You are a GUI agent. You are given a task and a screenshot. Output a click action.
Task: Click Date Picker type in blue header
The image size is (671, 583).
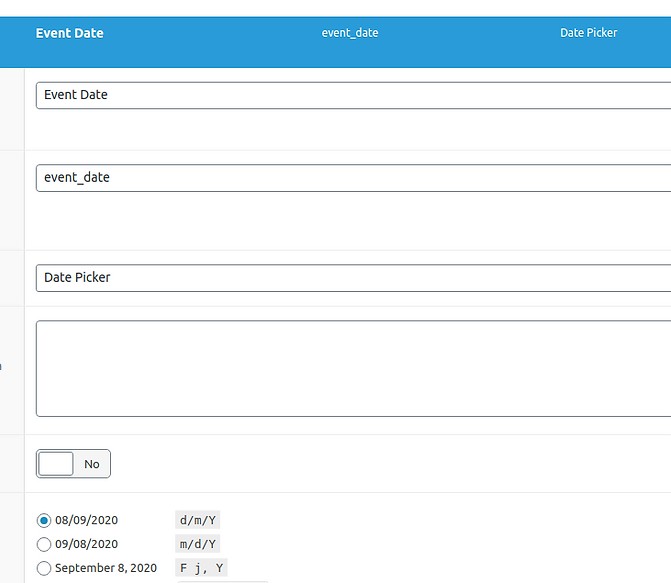click(588, 33)
